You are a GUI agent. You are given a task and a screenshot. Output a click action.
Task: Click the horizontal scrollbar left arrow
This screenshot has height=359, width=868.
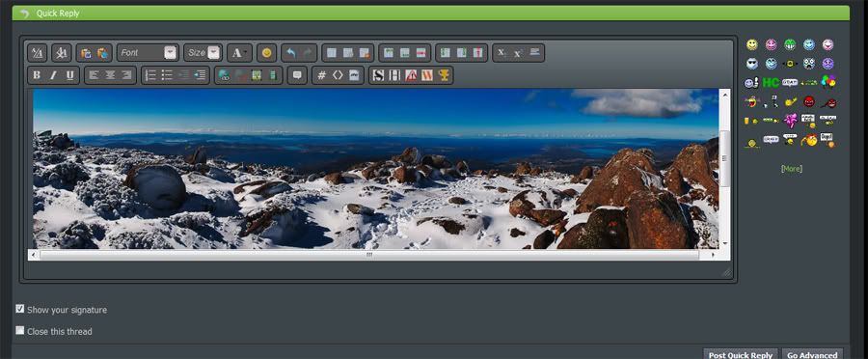34,255
